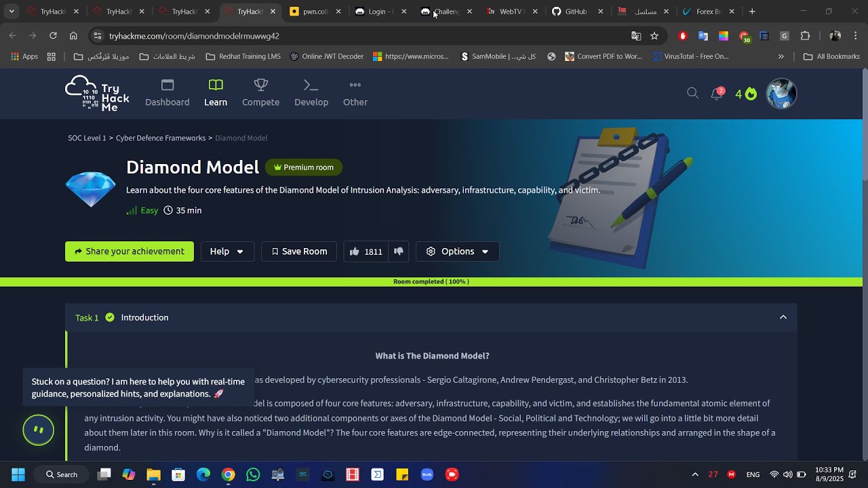The width and height of the screenshot is (868, 488).
Task: Open the Develop nav item
Action: point(311,94)
